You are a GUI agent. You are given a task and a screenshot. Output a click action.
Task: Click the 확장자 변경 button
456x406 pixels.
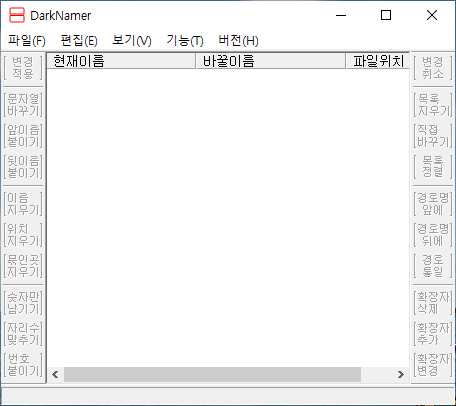coord(433,365)
